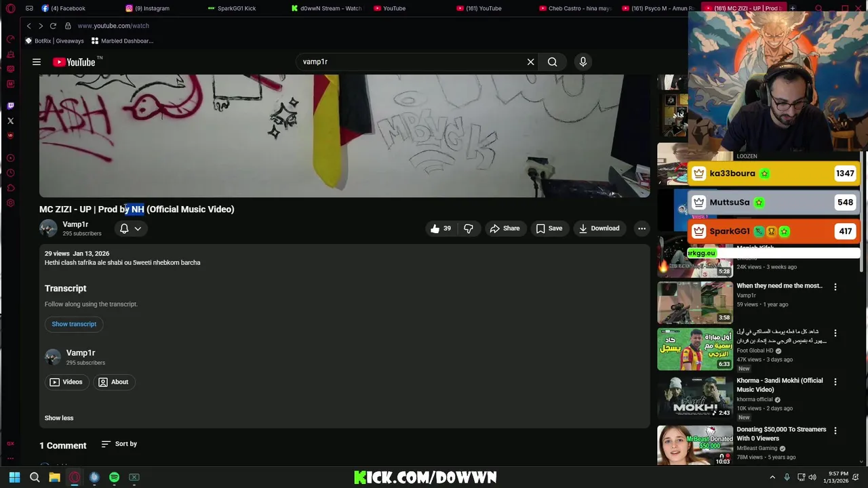Image resolution: width=868 pixels, height=488 pixels.
Task: Open Spotify from the taskbar
Action: point(114,477)
